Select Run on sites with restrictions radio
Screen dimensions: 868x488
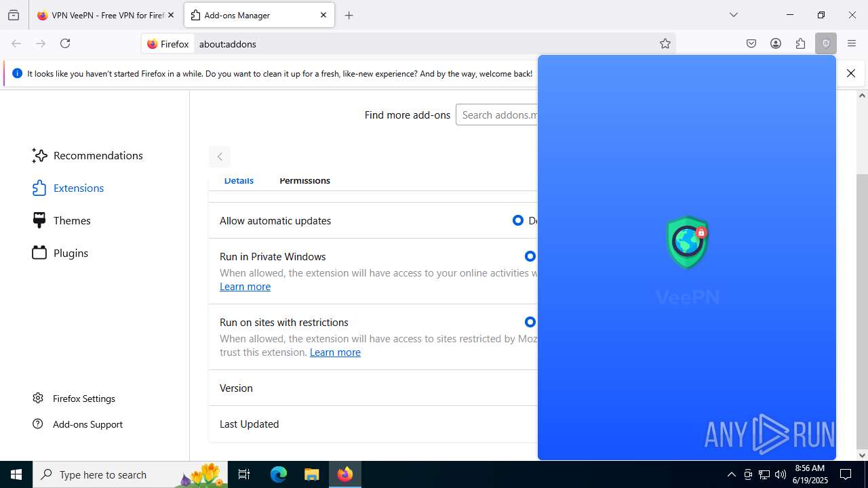(530, 322)
